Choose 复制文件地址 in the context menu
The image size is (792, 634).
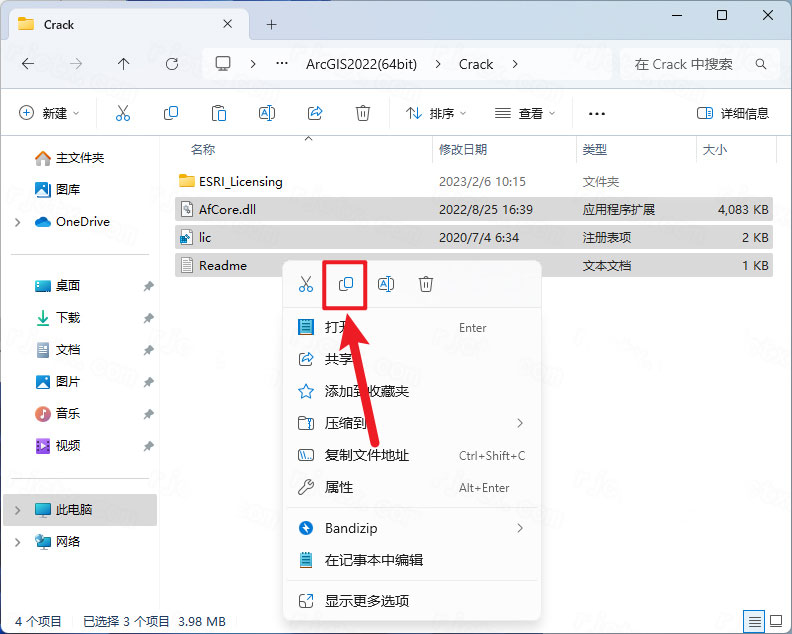point(412,455)
